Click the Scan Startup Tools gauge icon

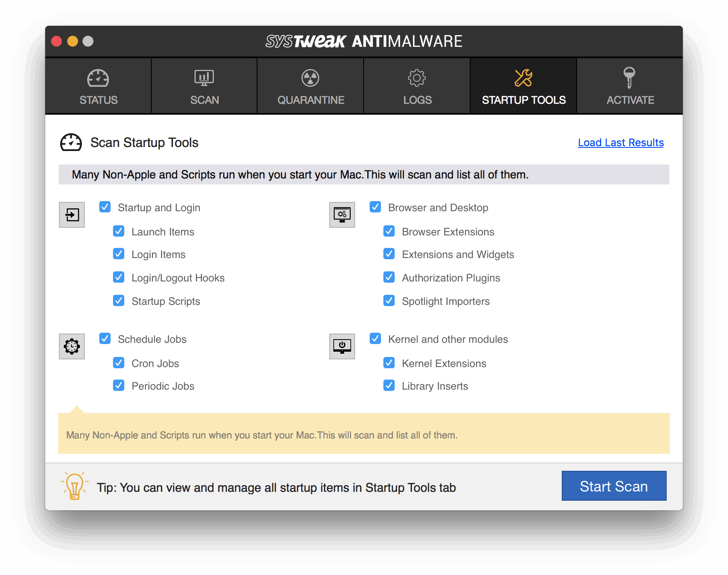coord(71,143)
